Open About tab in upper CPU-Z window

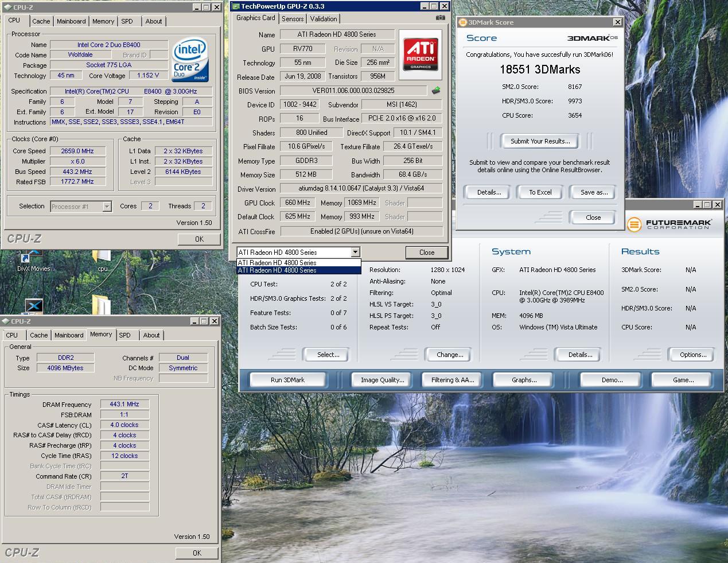tap(153, 21)
